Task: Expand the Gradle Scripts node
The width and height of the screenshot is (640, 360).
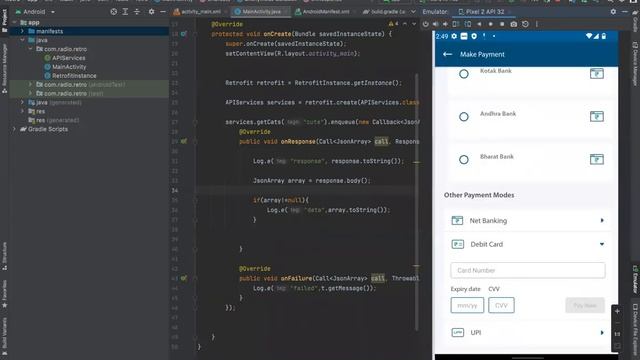Action: click(x=15, y=129)
